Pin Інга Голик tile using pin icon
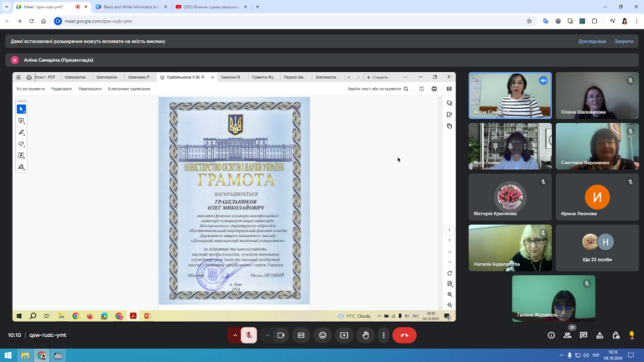The height and width of the screenshot is (362, 644). click(496, 147)
